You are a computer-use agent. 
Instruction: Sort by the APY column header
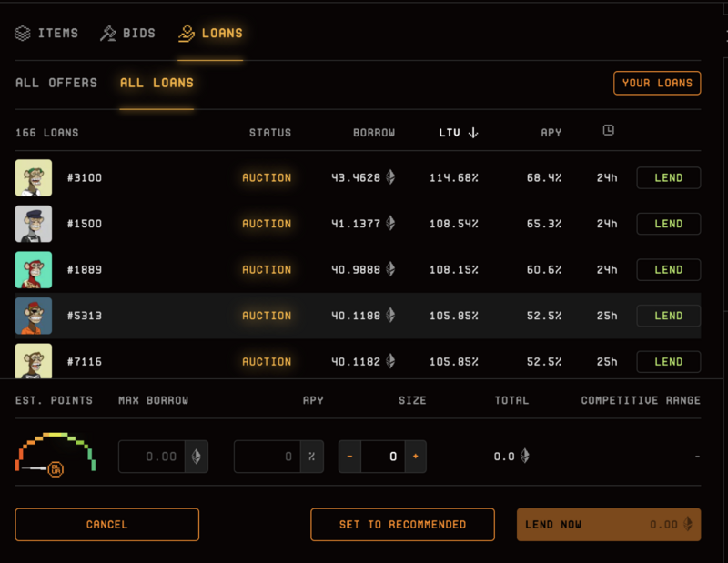click(551, 133)
